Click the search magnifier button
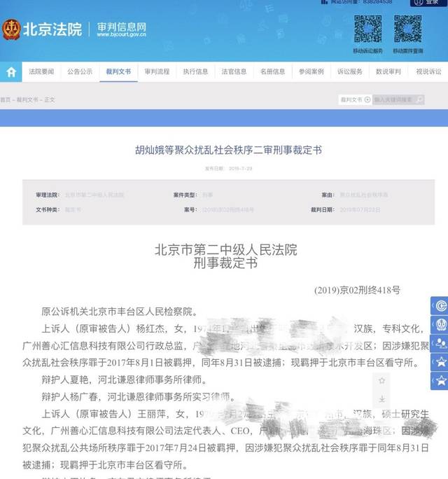The width and height of the screenshot is (448, 479). pos(419,99)
